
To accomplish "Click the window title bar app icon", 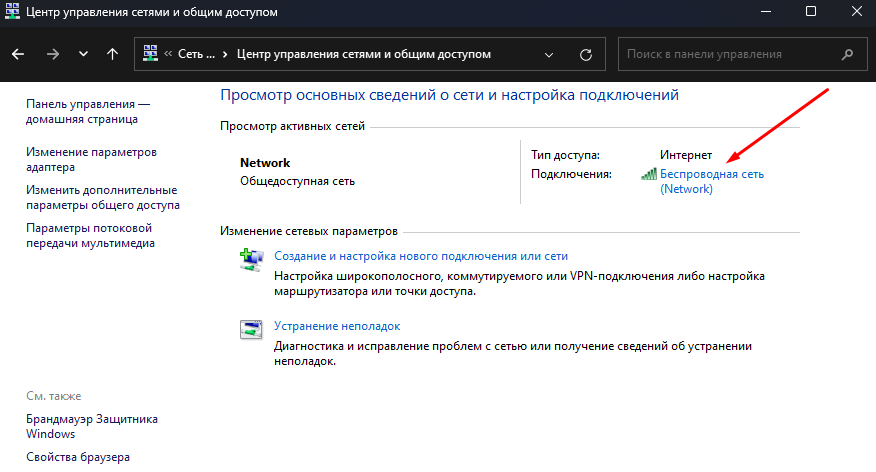I will 12,12.
